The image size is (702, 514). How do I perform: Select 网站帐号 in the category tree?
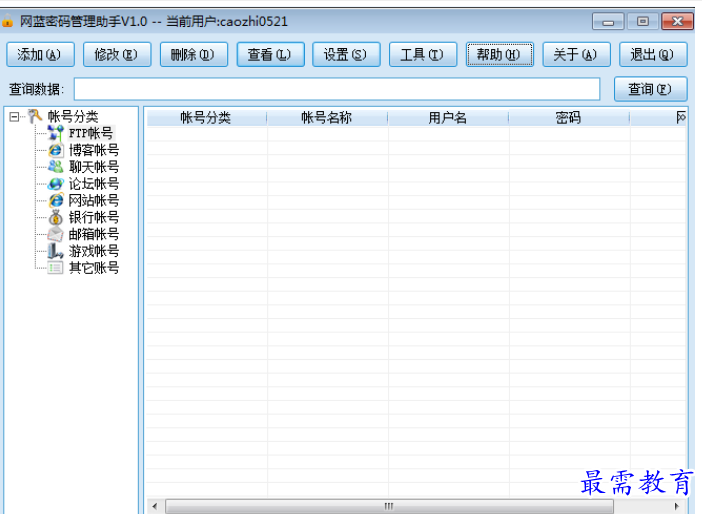point(94,200)
